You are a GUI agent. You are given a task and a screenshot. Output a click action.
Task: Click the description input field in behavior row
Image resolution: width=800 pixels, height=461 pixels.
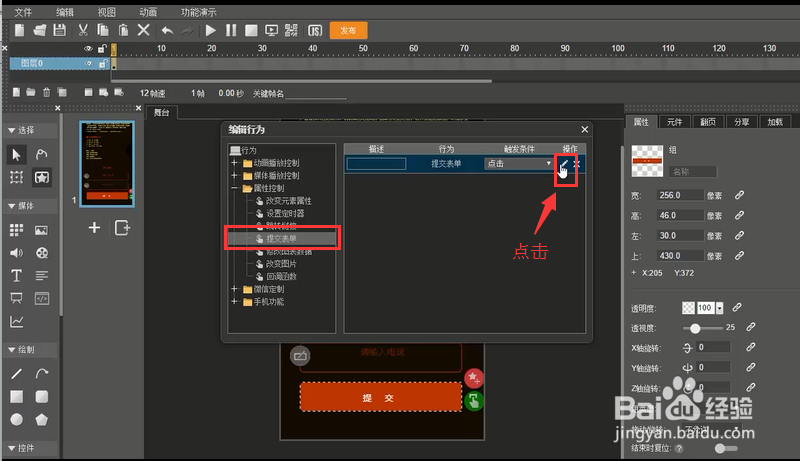point(377,164)
